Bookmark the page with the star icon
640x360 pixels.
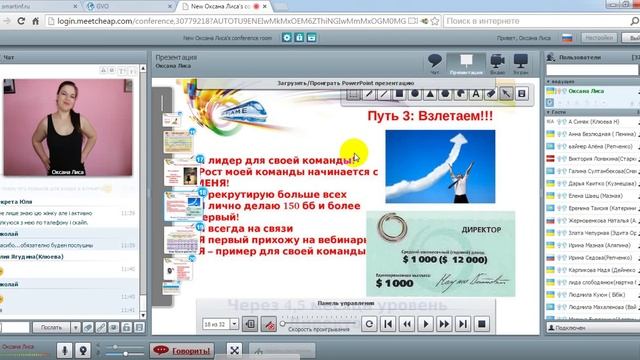(x=435, y=21)
